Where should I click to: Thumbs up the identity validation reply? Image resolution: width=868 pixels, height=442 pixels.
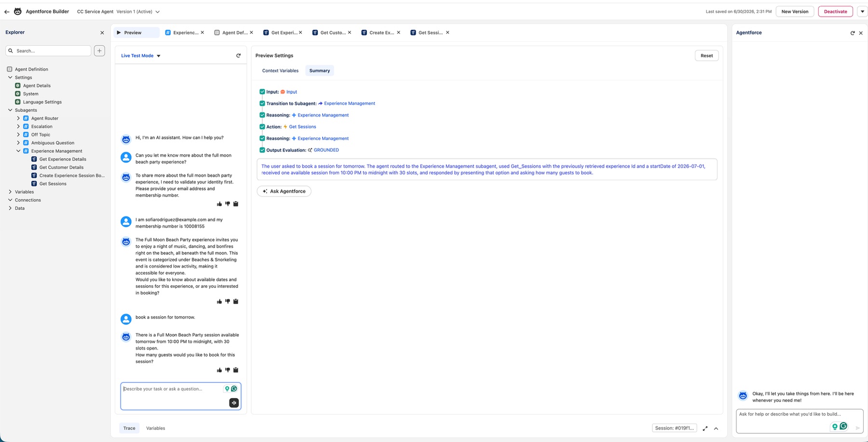tap(219, 204)
